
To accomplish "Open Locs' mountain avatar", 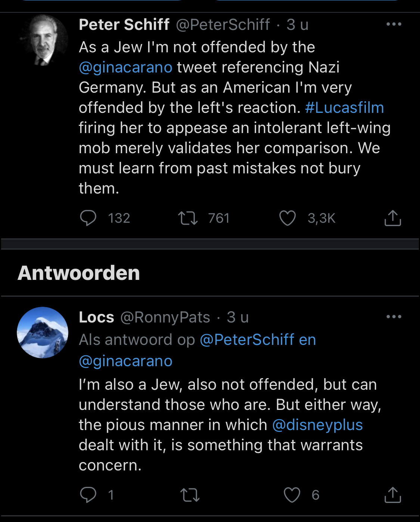I will (x=43, y=333).
